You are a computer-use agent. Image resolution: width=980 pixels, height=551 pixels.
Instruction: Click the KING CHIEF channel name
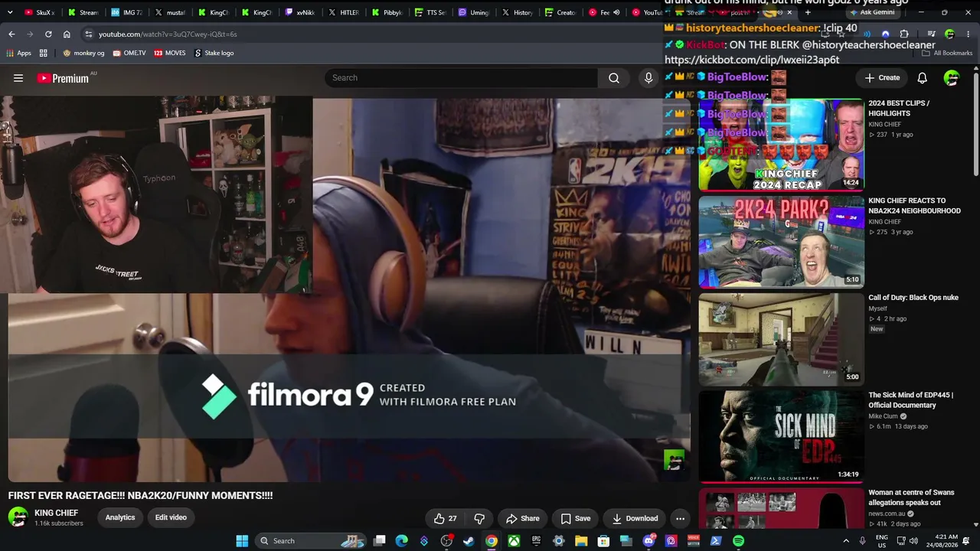click(57, 513)
